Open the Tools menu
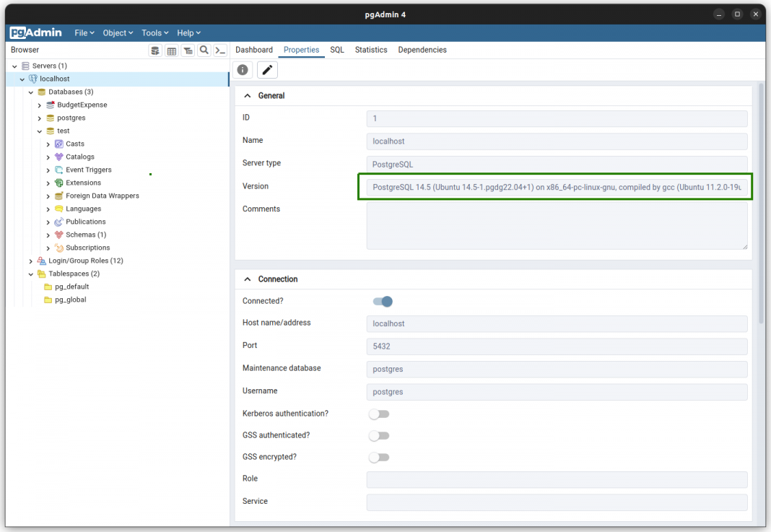Screen dimensions: 771x532 click(154, 33)
